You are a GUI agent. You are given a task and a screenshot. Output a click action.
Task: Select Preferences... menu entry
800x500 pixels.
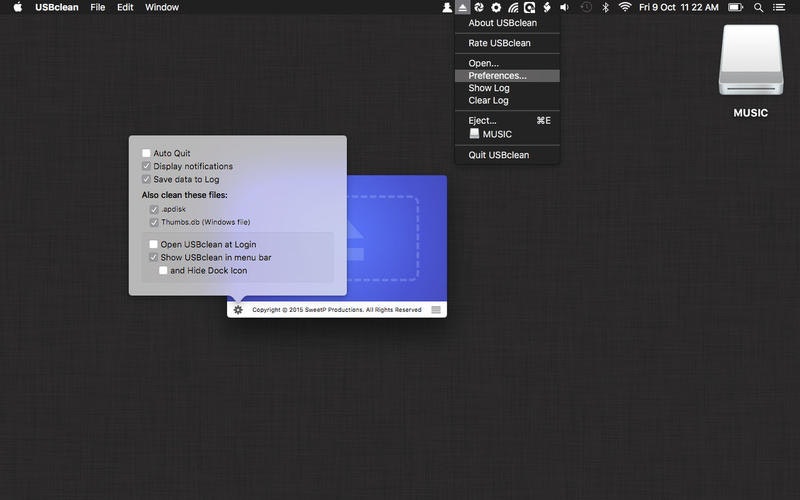pos(507,76)
